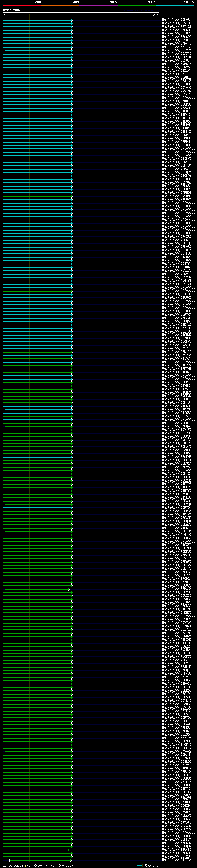View entry UniRef100_Q5KHJ1

click(x=177, y=423)
